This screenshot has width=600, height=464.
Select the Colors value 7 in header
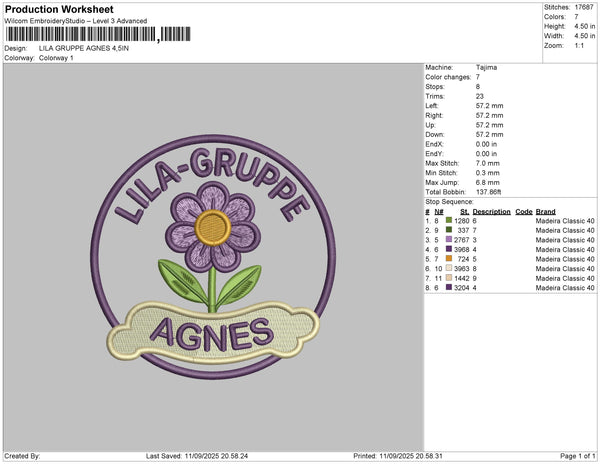tap(576, 17)
